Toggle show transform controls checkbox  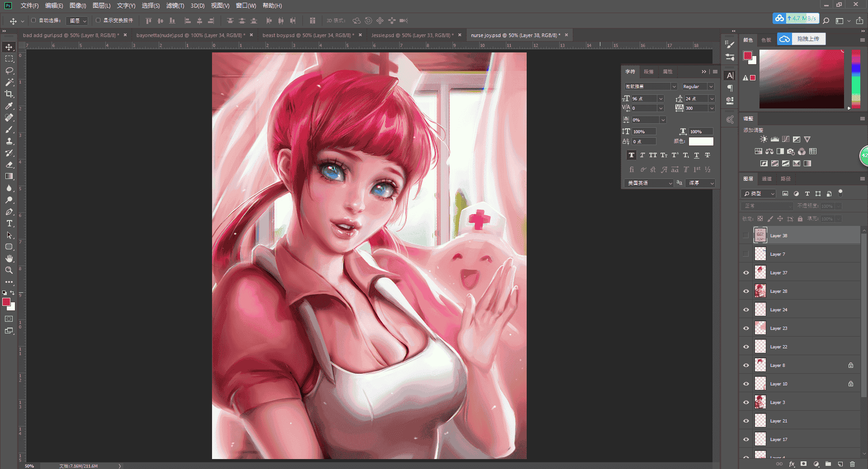point(98,20)
